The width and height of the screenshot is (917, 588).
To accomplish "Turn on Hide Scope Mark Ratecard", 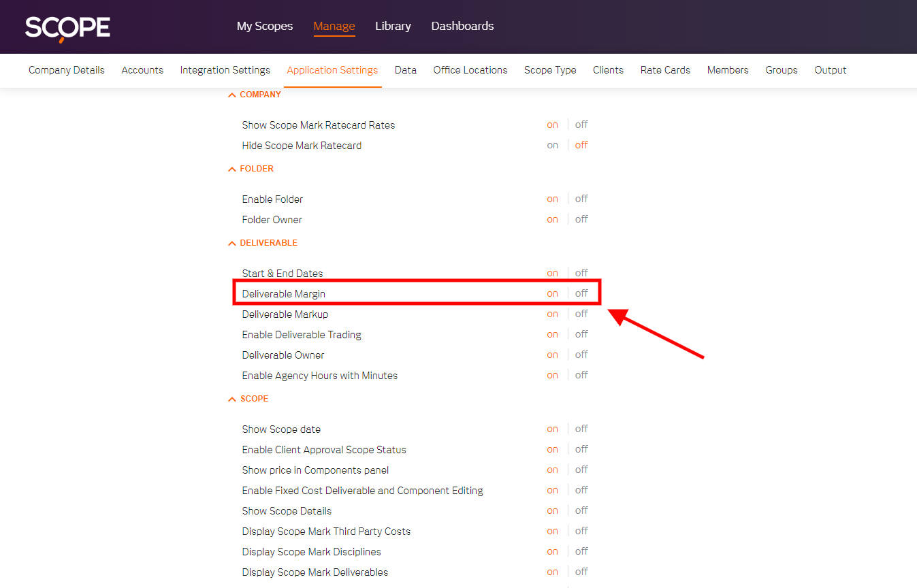I will [552, 145].
